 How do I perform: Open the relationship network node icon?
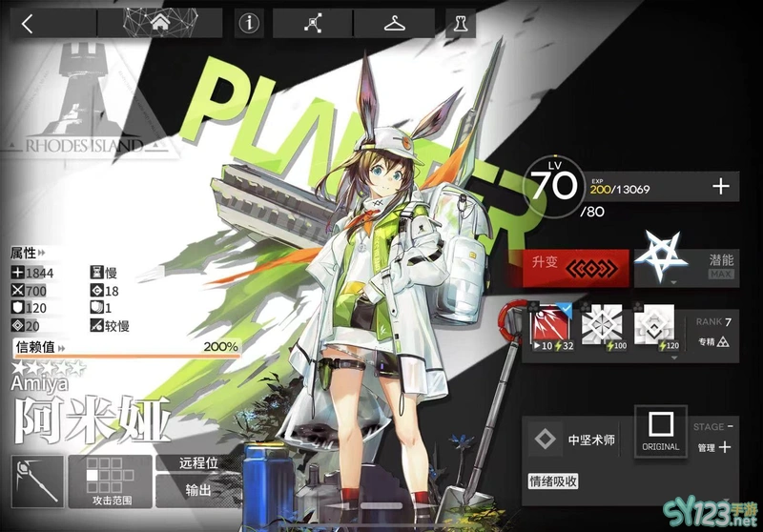312,24
